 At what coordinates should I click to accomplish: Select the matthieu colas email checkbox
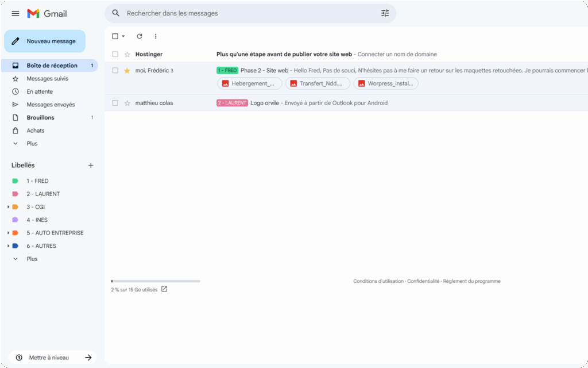(x=115, y=103)
